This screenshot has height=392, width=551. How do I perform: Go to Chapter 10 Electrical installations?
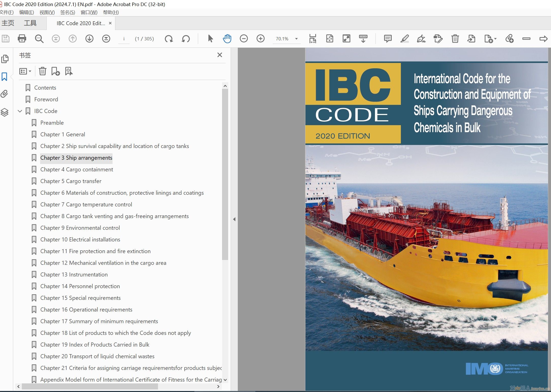pos(80,239)
